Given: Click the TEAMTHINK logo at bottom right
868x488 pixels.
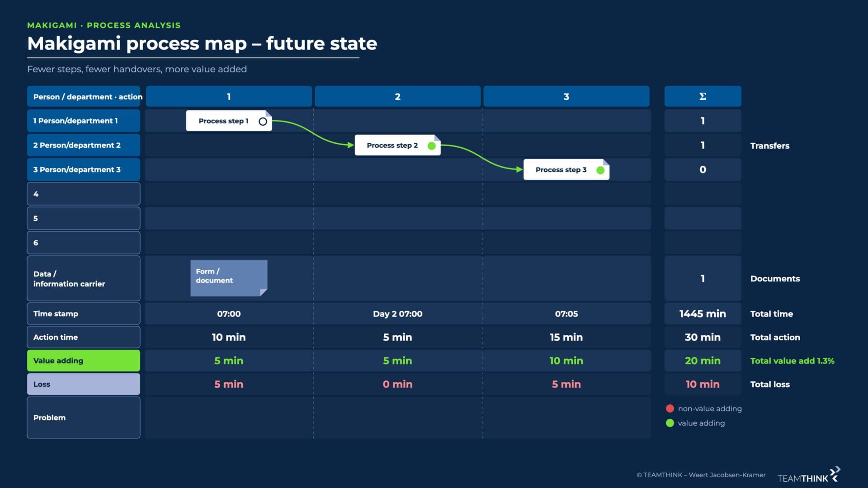Looking at the screenshot, I should click(809, 475).
